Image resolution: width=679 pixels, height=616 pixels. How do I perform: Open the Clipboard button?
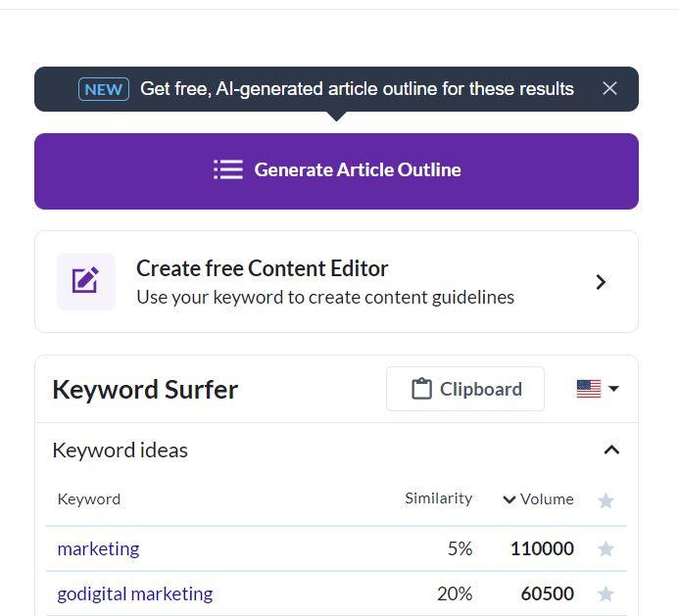pos(465,389)
